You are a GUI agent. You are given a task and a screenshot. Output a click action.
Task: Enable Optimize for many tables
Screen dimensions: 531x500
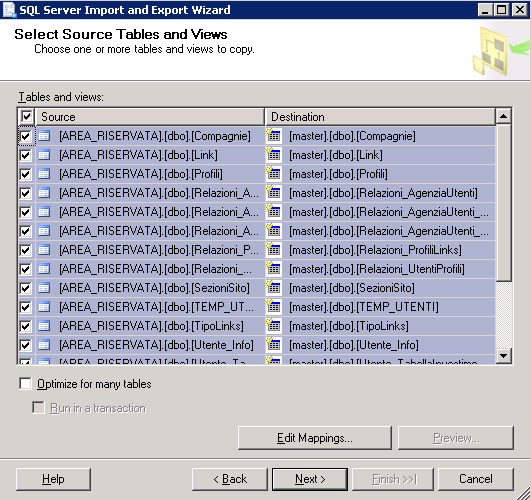click(x=25, y=384)
